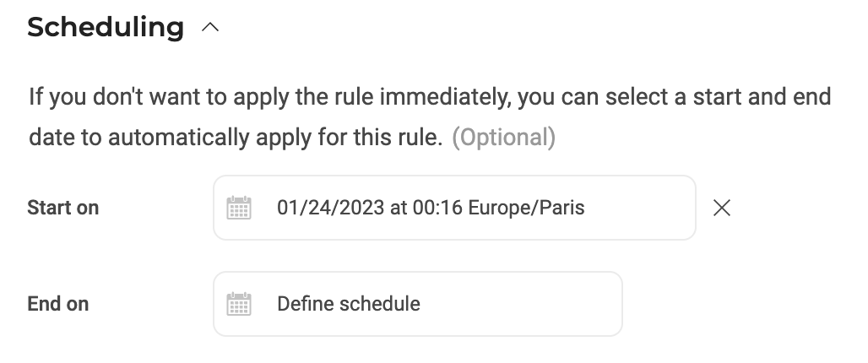868x363 pixels.
Task: Click empty area right of "Define schedule"
Action: pyautogui.click(x=519, y=304)
